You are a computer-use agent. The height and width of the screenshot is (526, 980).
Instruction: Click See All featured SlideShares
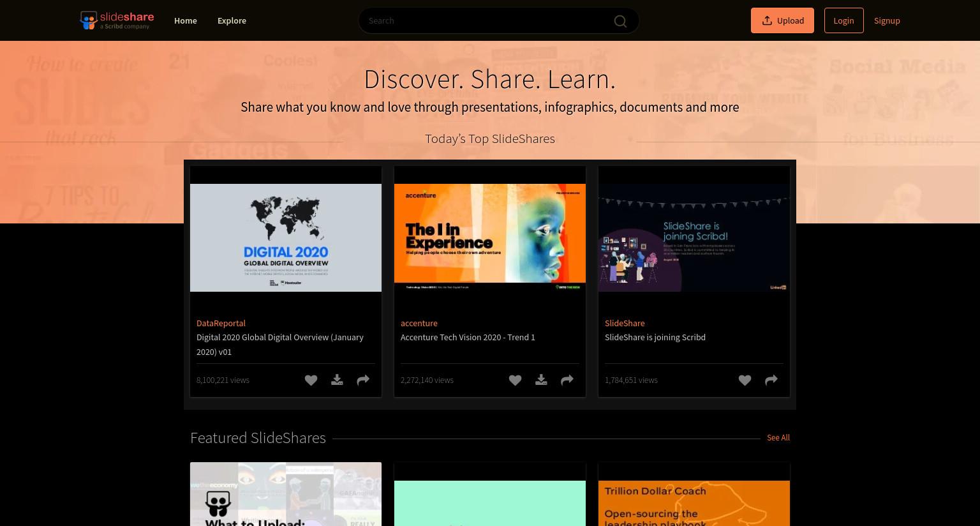click(x=778, y=437)
